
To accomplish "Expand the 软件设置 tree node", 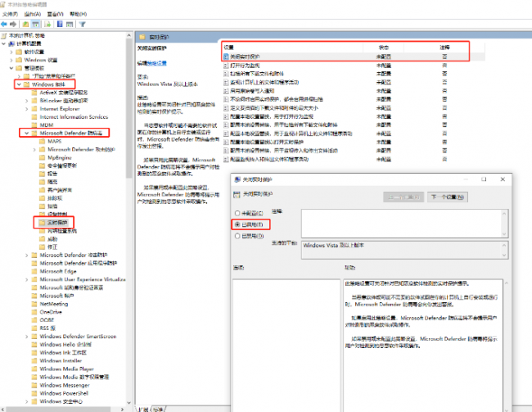I will [11, 52].
